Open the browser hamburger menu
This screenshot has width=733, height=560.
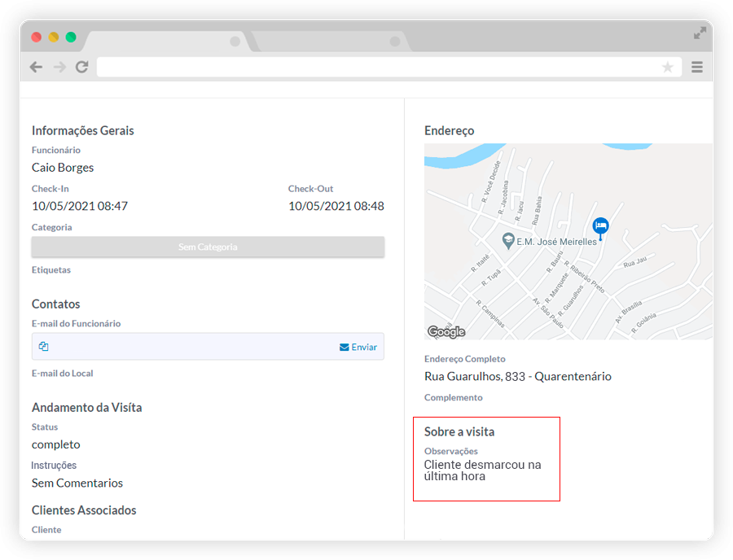coord(697,68)
